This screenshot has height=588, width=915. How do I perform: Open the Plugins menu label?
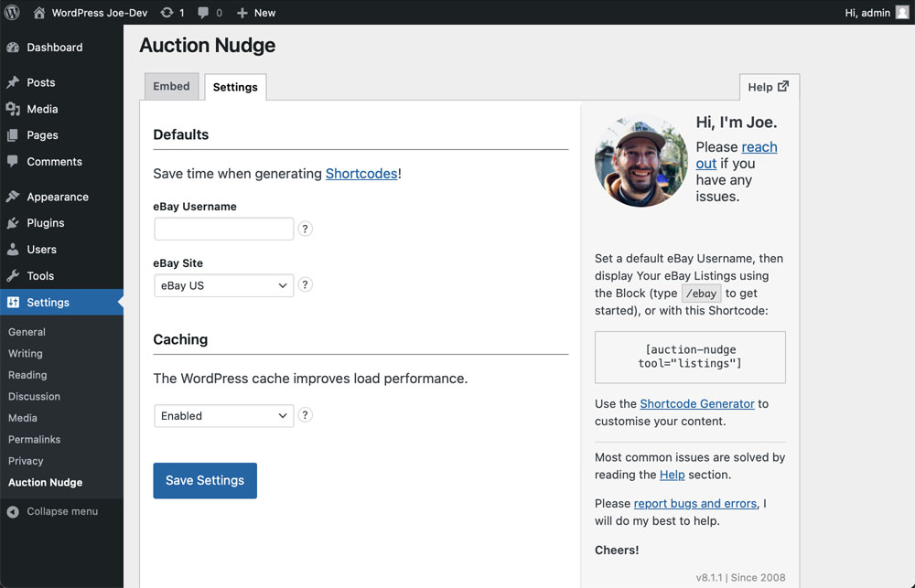point(46,223)
